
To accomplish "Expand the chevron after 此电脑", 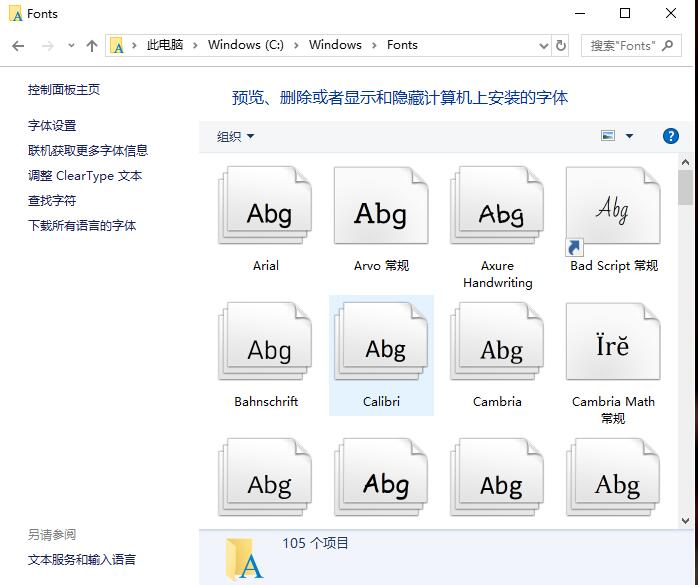I will (x=195, y=45).
